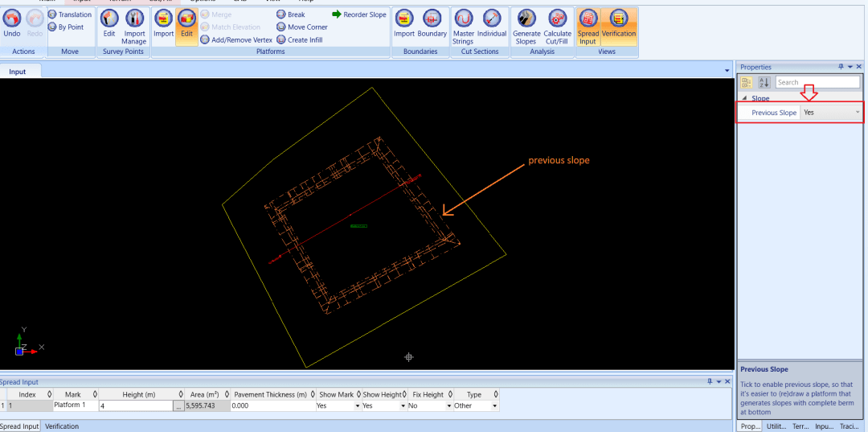Select row 1 header in Spread Input
Viewport: 868px width, 432px height.
coord(3,406)
